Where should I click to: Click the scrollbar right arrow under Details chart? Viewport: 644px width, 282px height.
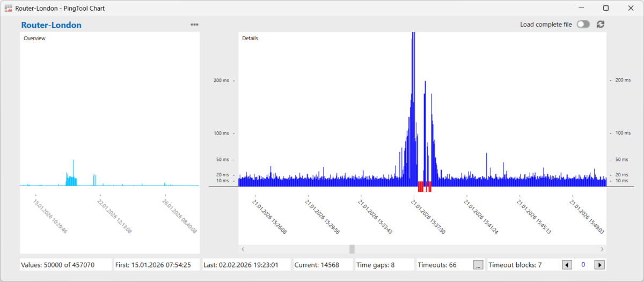click(602, 249)
